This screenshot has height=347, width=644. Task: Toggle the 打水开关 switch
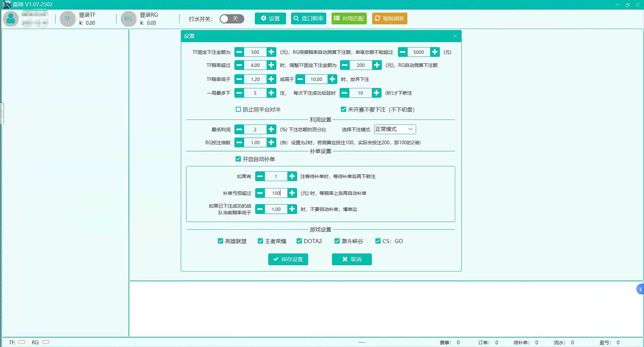click(231, 19)
